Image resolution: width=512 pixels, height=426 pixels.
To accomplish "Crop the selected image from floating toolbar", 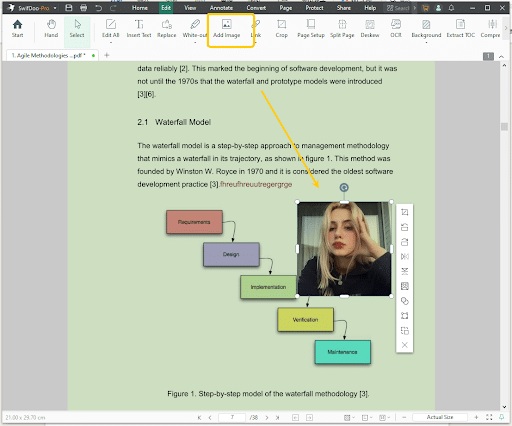I will click(x=404, y=212).
